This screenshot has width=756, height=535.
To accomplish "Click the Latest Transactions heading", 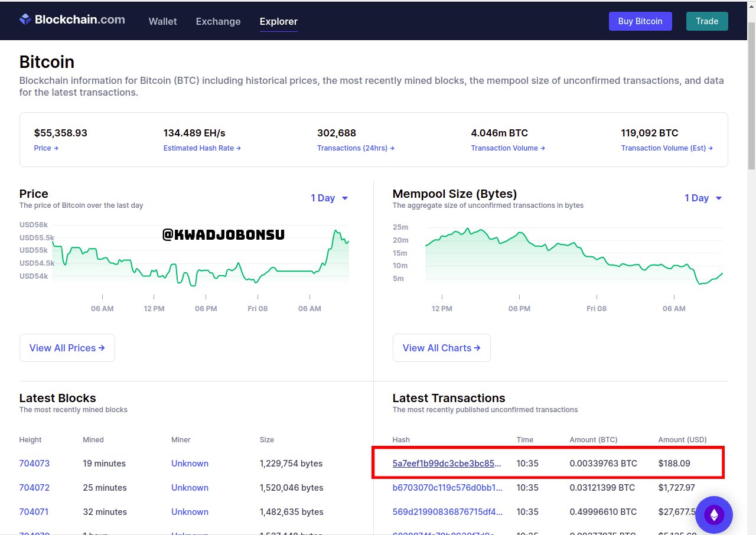I will click(449, 398).
